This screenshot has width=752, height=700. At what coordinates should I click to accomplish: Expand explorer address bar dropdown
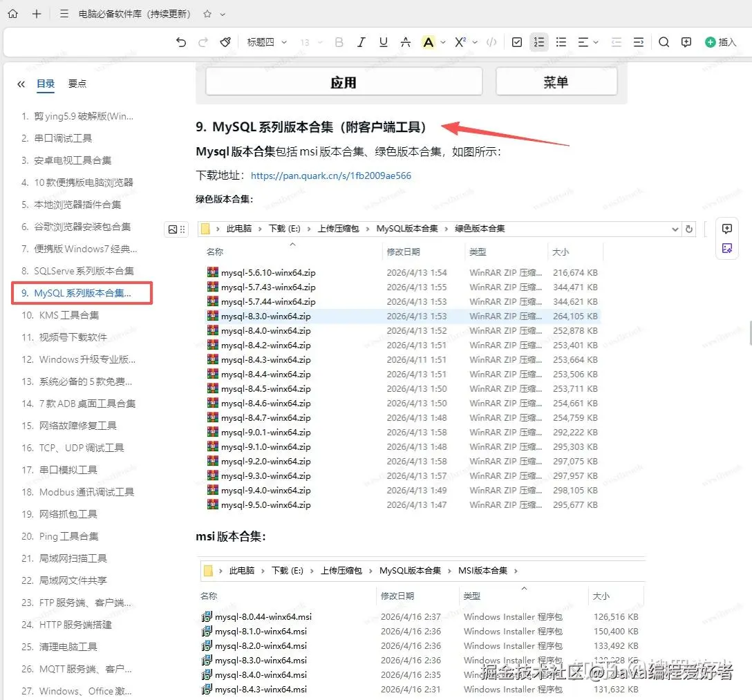(675, 229)
